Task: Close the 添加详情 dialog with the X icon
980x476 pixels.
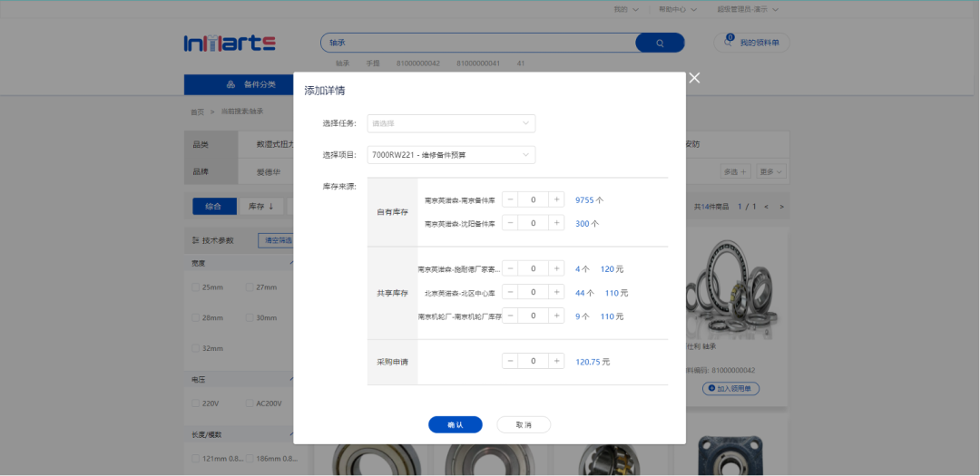Action: (694, 78)
